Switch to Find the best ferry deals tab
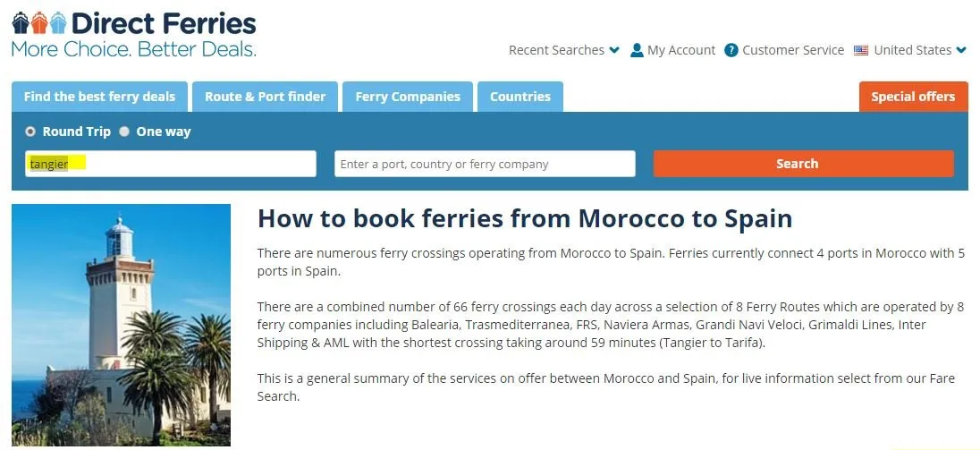Image resolution: width=980 pixels, height=450 pixels. pyautogui.click(x=100, y=97)
